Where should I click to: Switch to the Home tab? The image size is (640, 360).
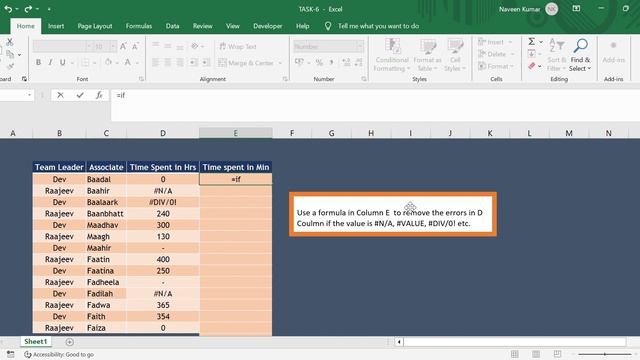pos(25,26)
